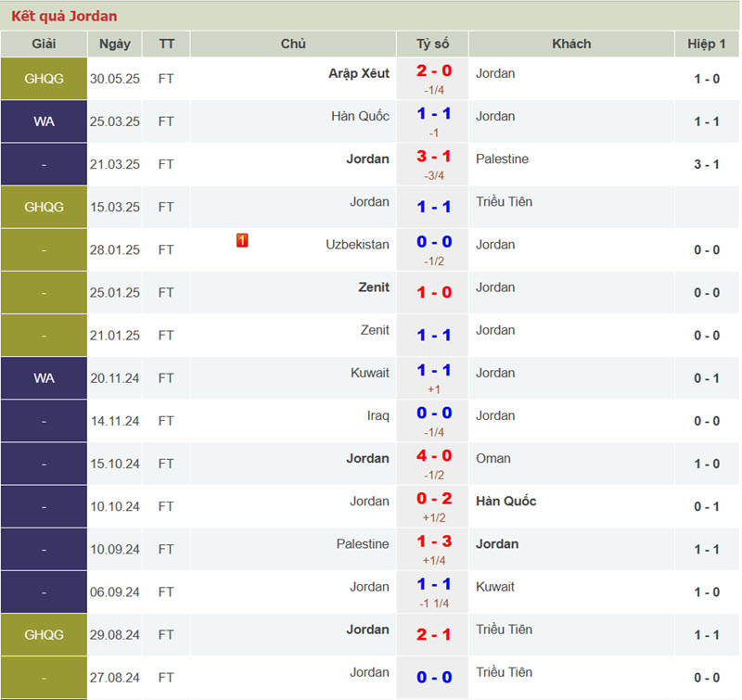Click the -3/4 handicap under Jordan vs Palestine

click(x=434, y=176)
